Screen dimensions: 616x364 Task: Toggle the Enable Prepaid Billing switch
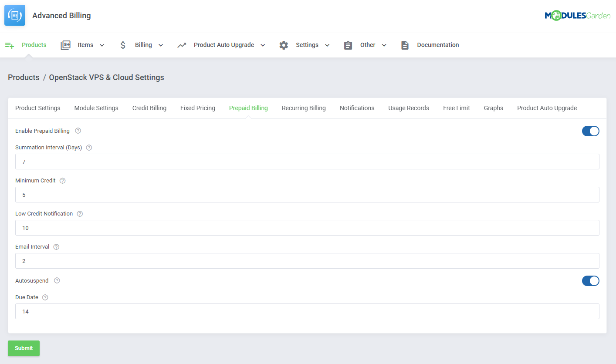[x=590, y=131]
